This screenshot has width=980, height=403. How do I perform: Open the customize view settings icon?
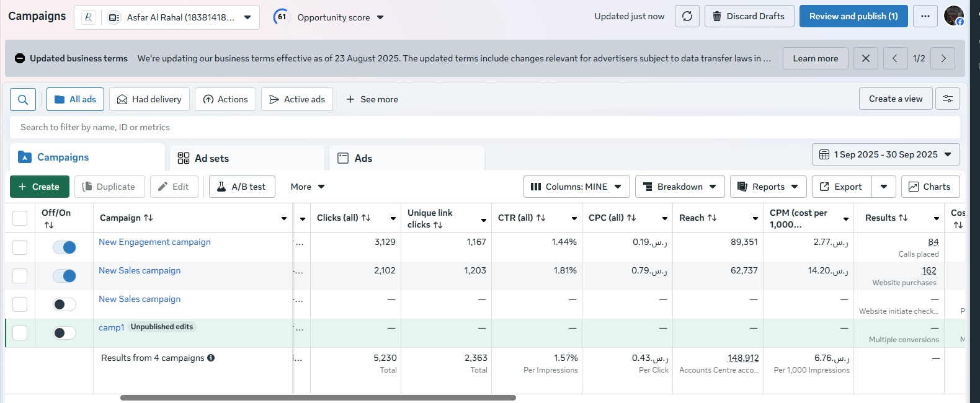point(948,99)
